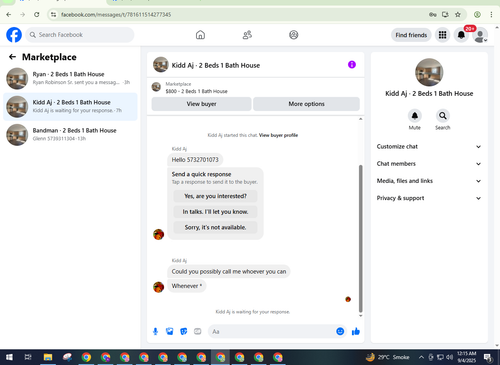
Task: Click the chat scroll up arrow
Action: [x=360, y=119]
